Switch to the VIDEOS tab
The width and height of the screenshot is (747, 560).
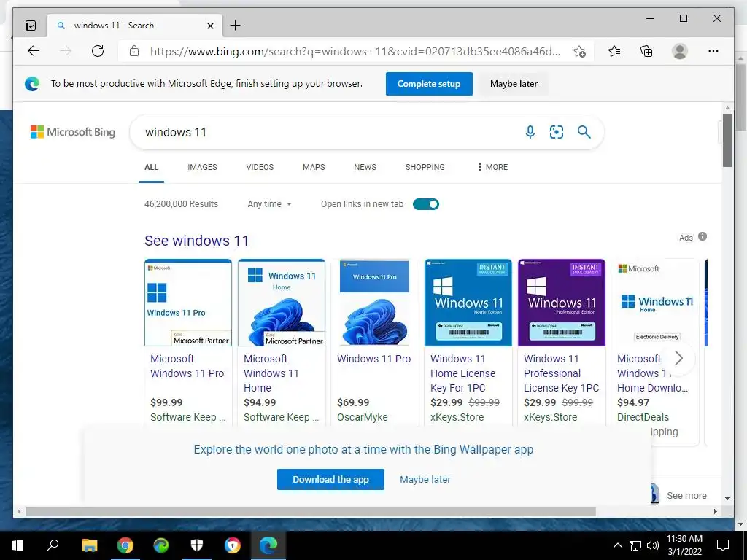pos(260,167)
